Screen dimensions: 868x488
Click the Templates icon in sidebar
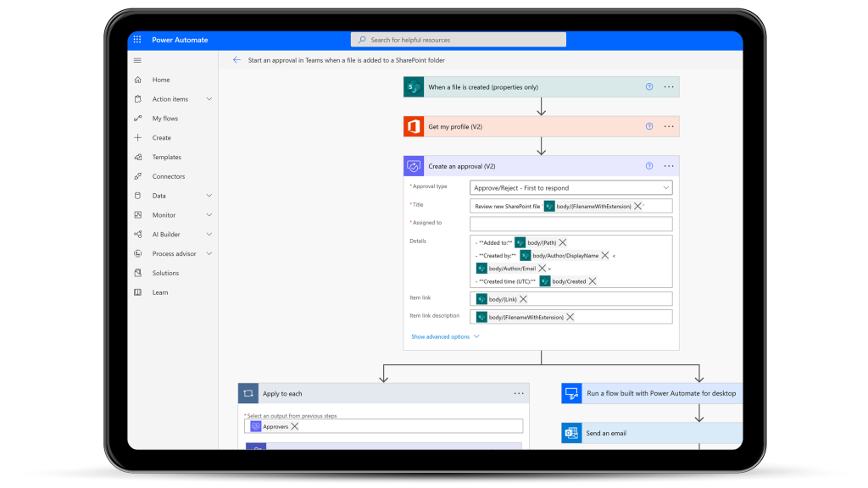pyautogui.click(x=138, y=157)
